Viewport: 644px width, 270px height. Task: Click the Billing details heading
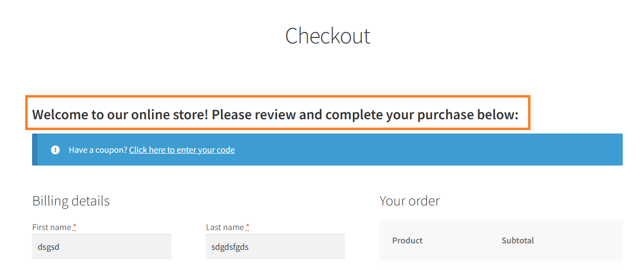pos(71,201)
